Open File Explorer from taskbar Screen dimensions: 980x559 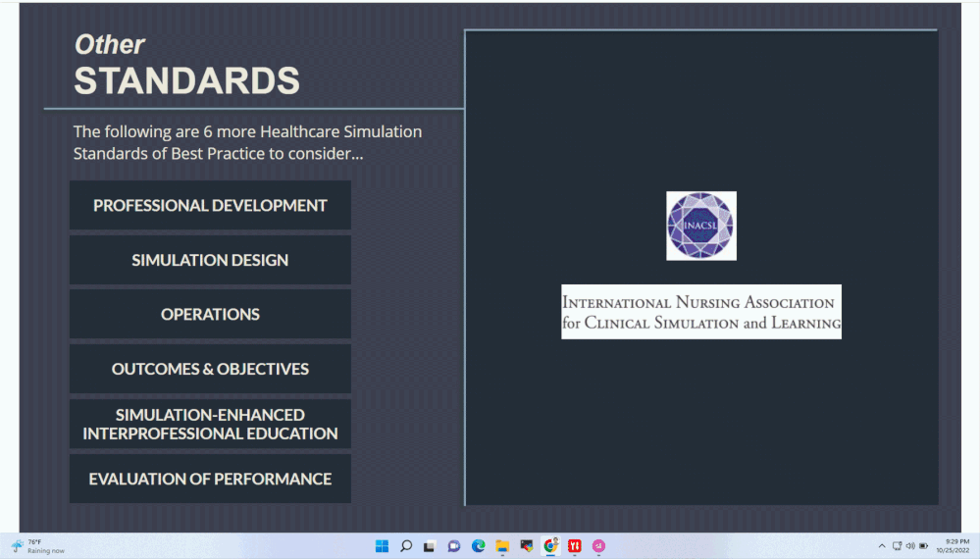pyautogui.click(x=502, y=546)
